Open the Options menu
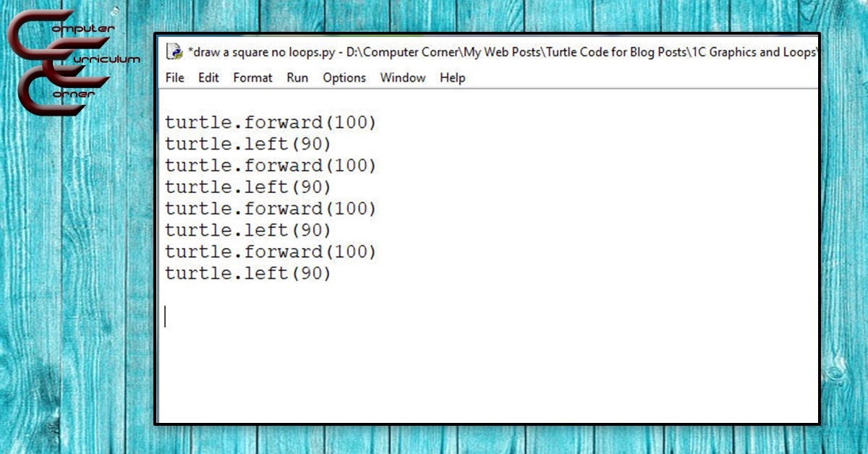 (344, 77)
